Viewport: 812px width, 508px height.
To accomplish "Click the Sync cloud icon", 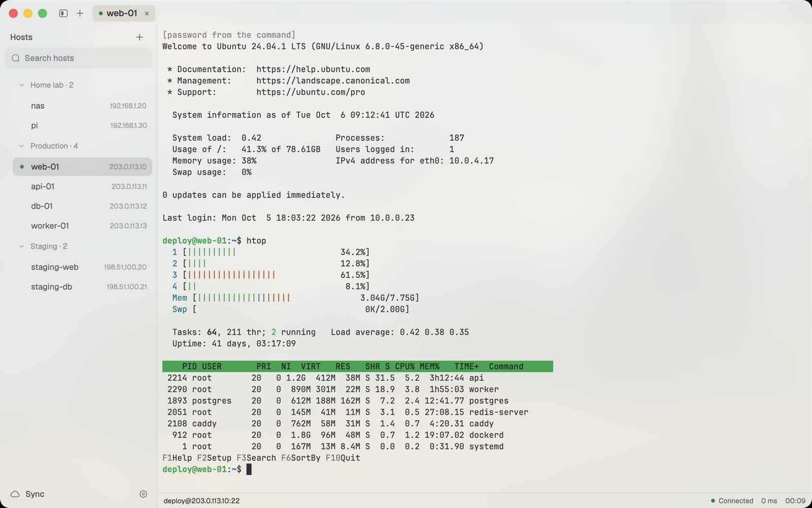I will click(x=15, y=494).
